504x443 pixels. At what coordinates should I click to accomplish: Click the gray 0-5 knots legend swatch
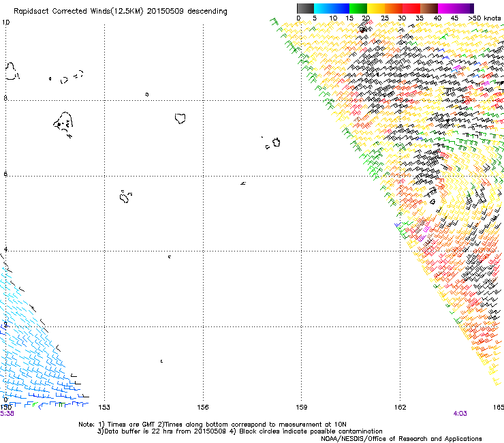point(305,8)
